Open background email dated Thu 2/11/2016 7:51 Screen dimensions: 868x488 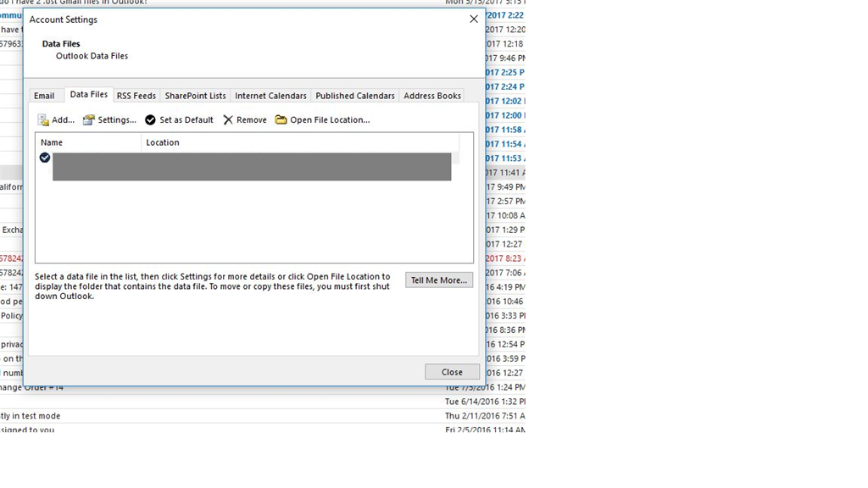[x=485, y=416]
